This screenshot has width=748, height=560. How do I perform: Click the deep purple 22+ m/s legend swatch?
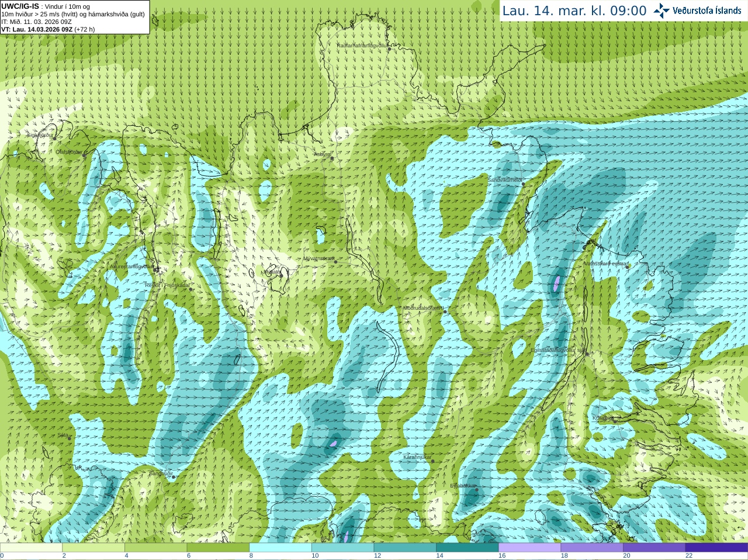pyautogui.click(x=716, y=548)
